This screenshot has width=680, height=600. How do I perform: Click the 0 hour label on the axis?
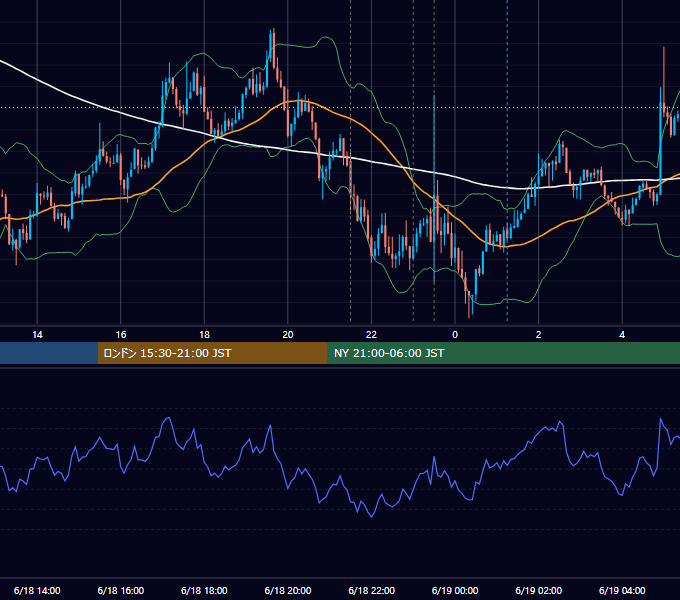click(455, 335)
